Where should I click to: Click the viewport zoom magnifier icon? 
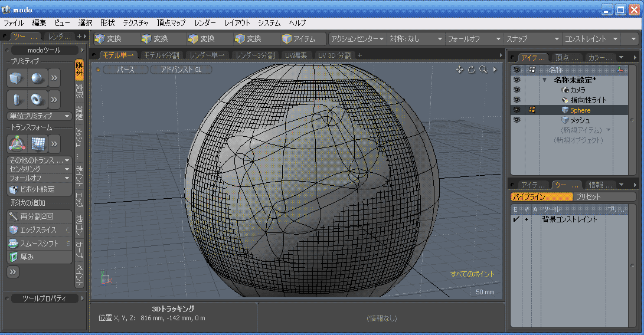point(483,70)
